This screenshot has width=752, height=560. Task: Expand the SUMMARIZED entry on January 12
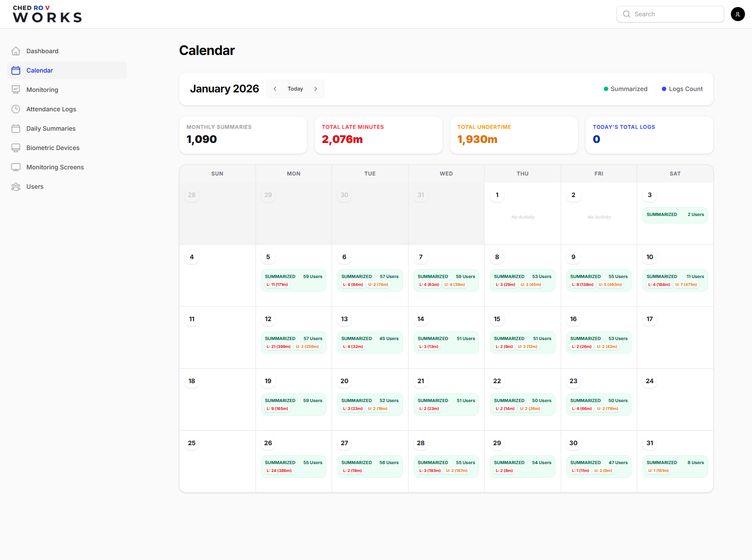pyautogui.click(x=293, y=342)
